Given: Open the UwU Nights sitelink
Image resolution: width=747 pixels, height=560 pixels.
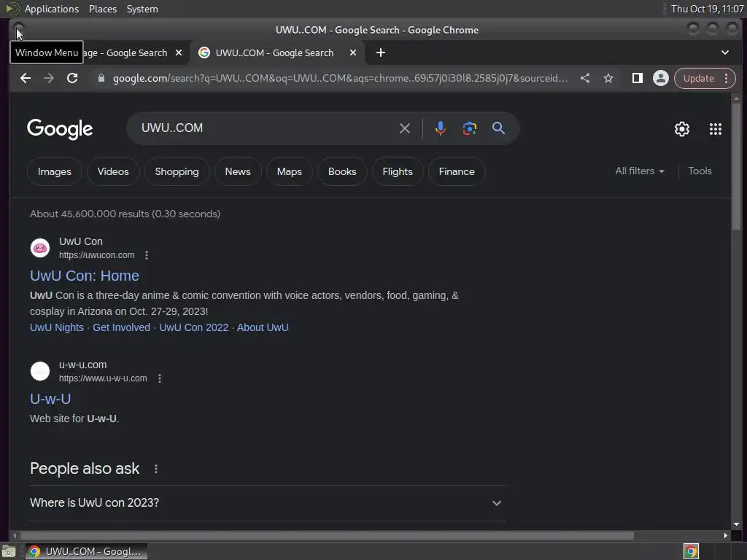Looking at the screenshot, I should point(57,327).
